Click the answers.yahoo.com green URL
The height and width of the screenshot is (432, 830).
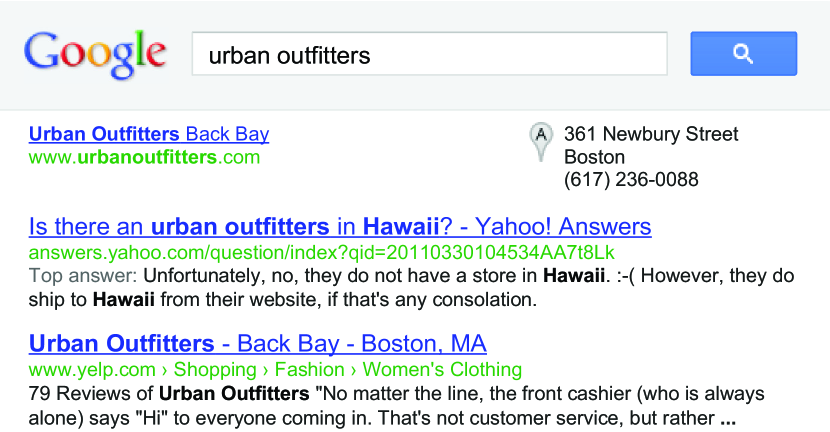click(x=322, y=251)
